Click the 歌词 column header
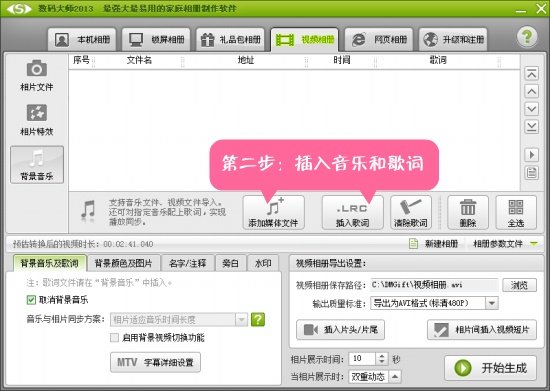550x391 pixels. pos(438,60)
